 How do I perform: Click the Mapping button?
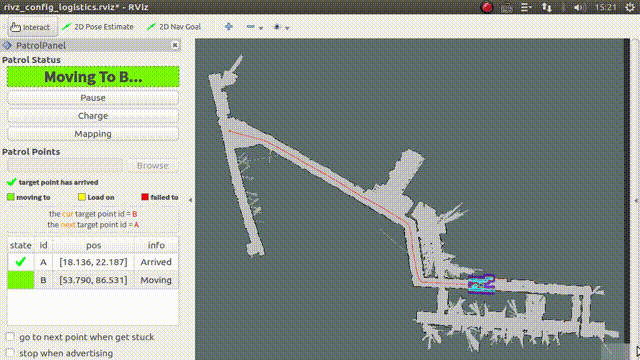93,134
